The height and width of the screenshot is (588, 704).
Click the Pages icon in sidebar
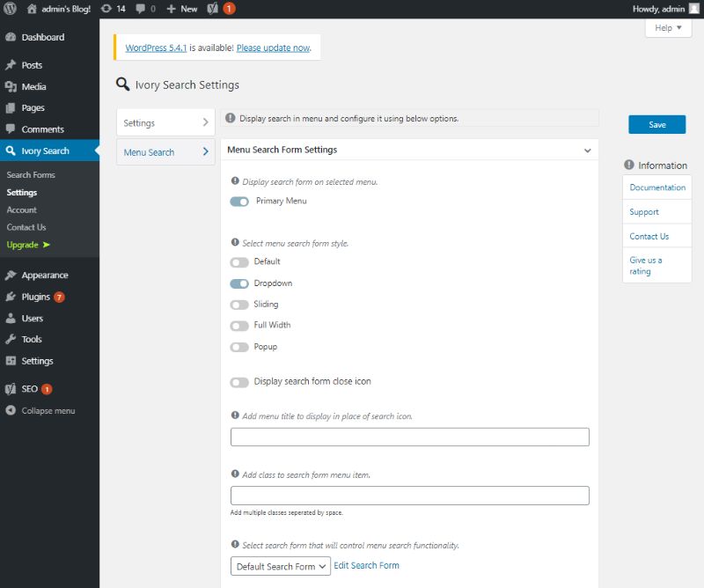[x=11, y=107]
